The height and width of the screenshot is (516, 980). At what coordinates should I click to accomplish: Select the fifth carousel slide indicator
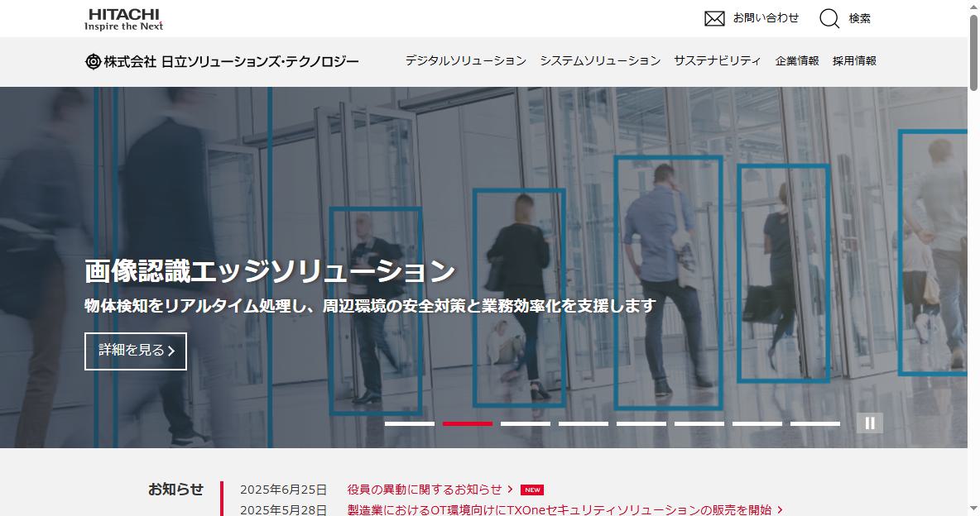(x=641, y=423)
